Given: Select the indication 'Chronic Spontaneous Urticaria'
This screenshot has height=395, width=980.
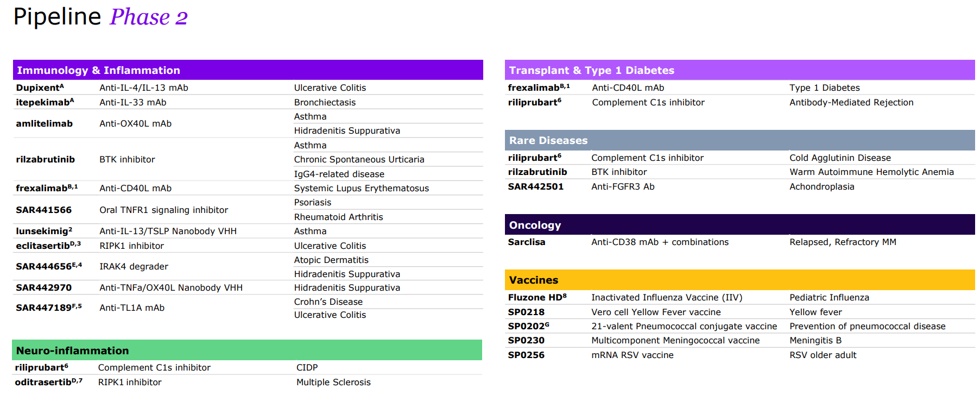Looking at the screenshot, I should (359, 159).
